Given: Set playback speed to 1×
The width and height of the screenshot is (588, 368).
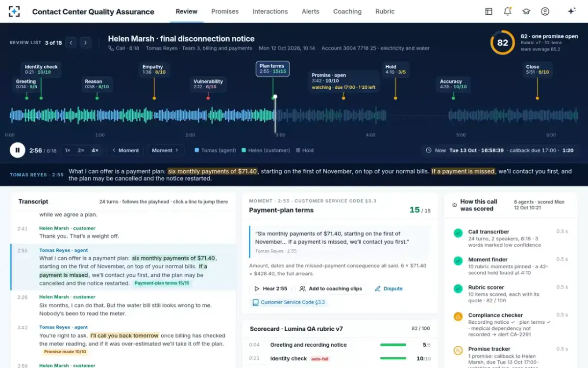Looking at the screenshot, I should click(x=68, y=150).
